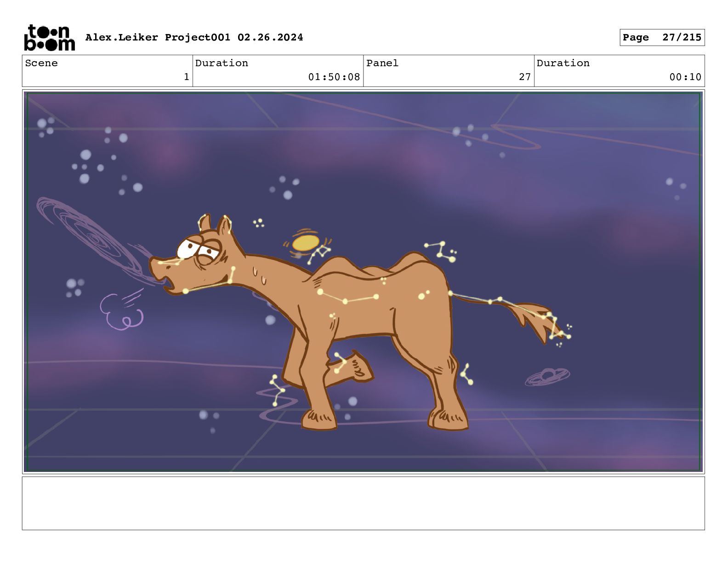Select the Scene number cell
Screen dimensions: 728x563
point(108,70)
